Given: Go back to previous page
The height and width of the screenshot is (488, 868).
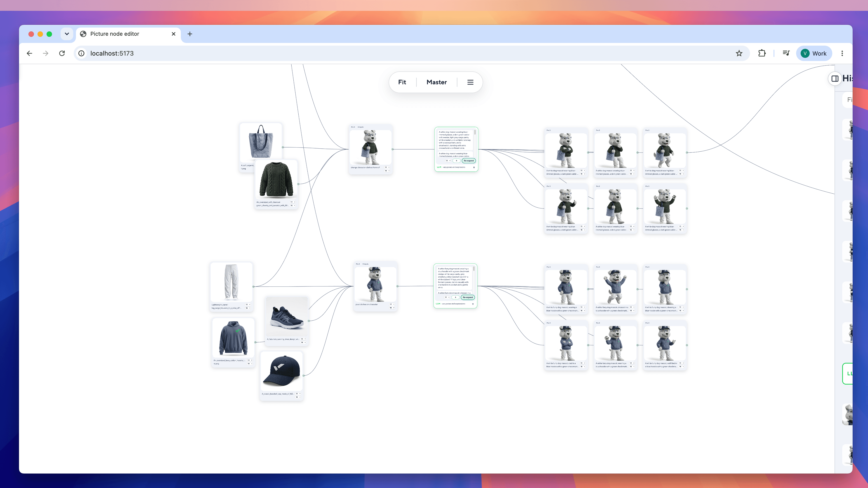Looking at the screenshot, I should [x=30, y=53].
